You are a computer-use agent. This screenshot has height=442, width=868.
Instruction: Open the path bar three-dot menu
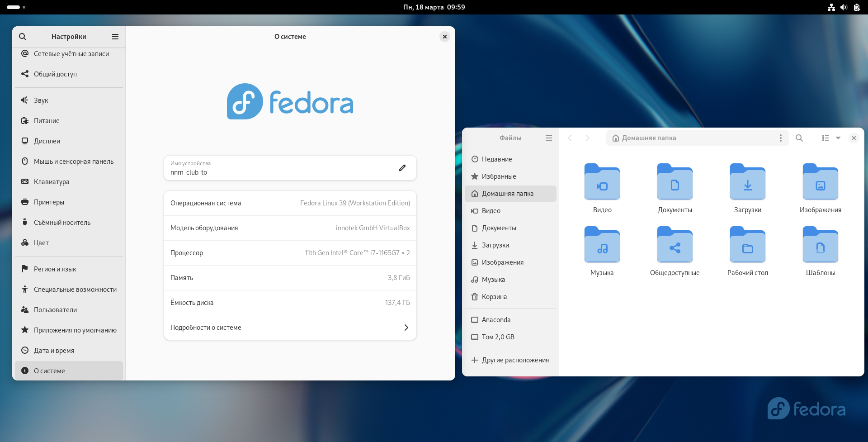[x=780, y=138]
